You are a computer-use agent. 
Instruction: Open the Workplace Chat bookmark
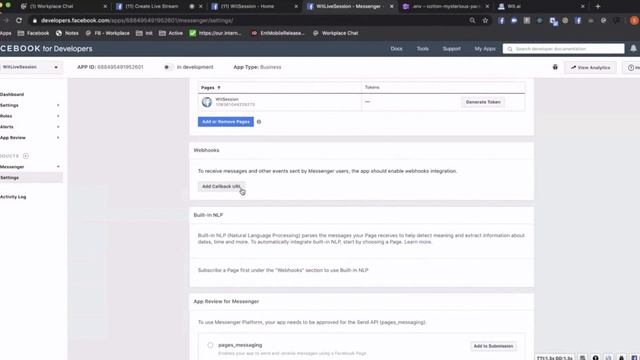[x=335, y=33]
